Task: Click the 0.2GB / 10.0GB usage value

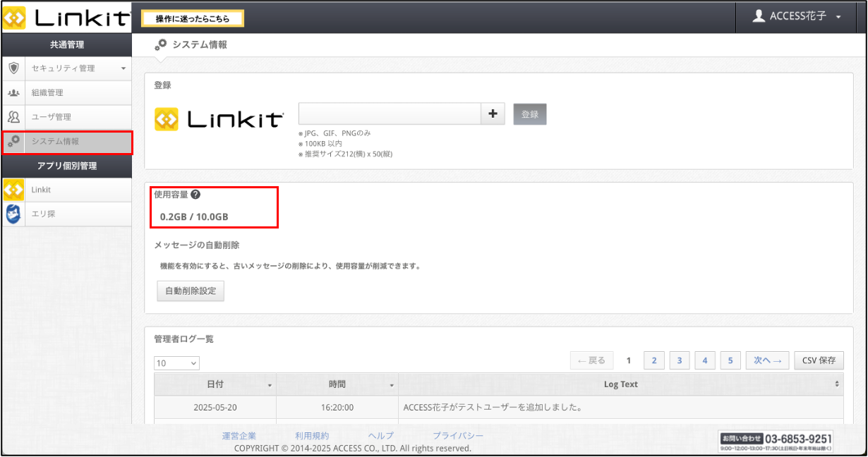Action: click(194, 217)
